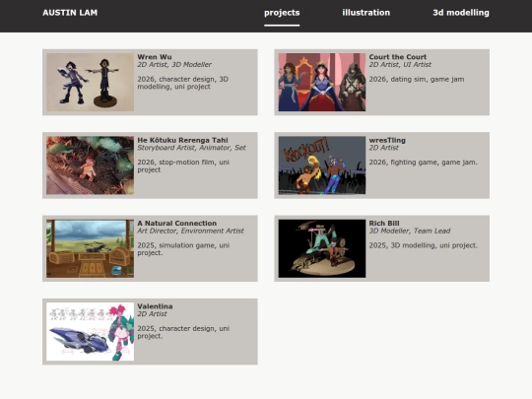Click '2026, stop-motion film, uni project' text
532x399 pixels.
tap(183, 166)
